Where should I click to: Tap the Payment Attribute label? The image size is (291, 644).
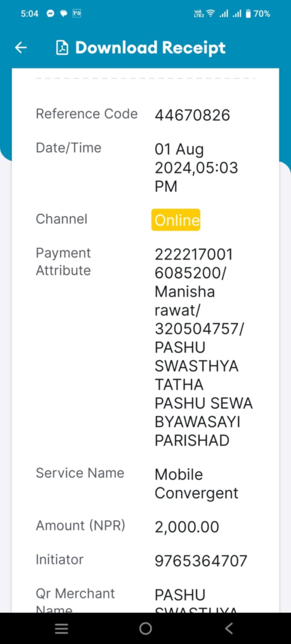point(63,261)
